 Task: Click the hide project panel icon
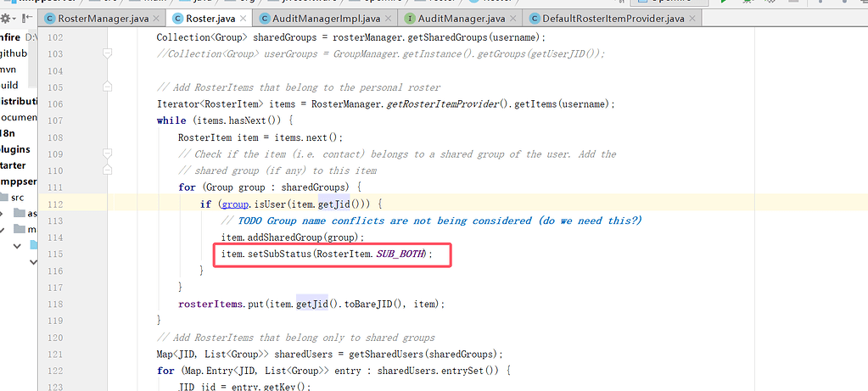[x=27, y=17]
